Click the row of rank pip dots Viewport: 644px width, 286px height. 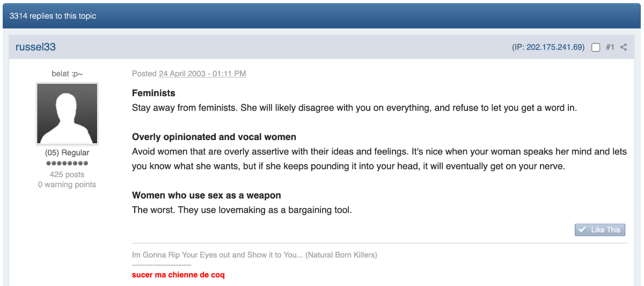[x=67, y=163]
